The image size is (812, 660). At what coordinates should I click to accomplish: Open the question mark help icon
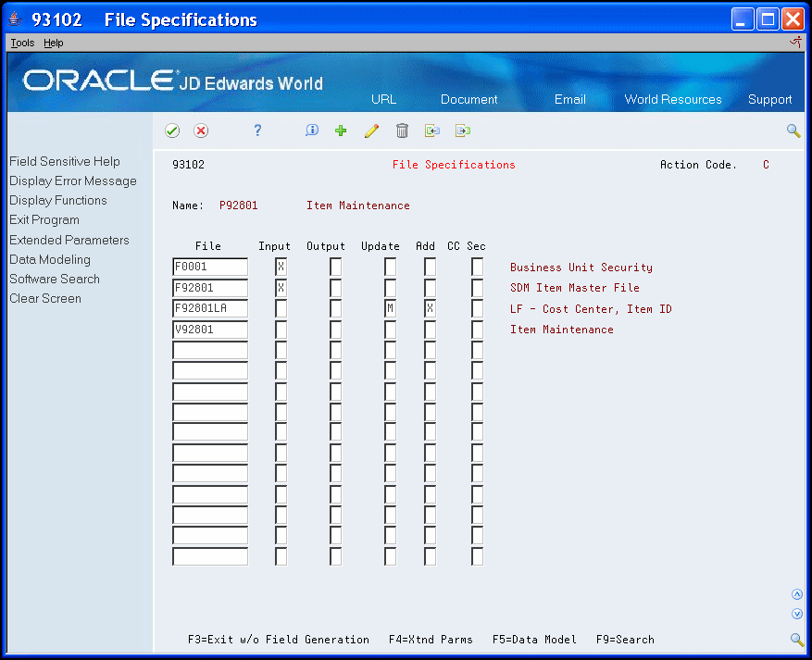[257, 131]
